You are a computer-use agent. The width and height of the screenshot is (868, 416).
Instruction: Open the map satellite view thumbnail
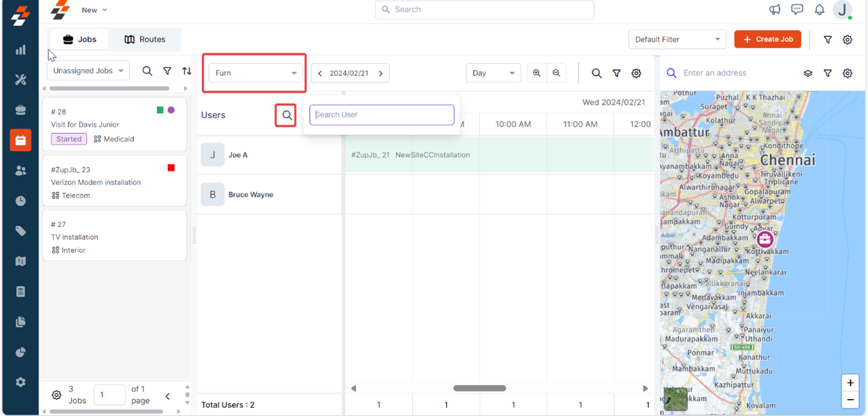pyautogui.click(x=675, y=400)
